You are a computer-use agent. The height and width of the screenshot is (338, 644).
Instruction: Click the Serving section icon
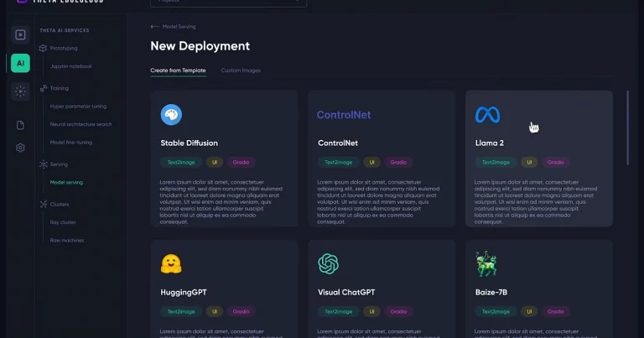coord(43,164)
